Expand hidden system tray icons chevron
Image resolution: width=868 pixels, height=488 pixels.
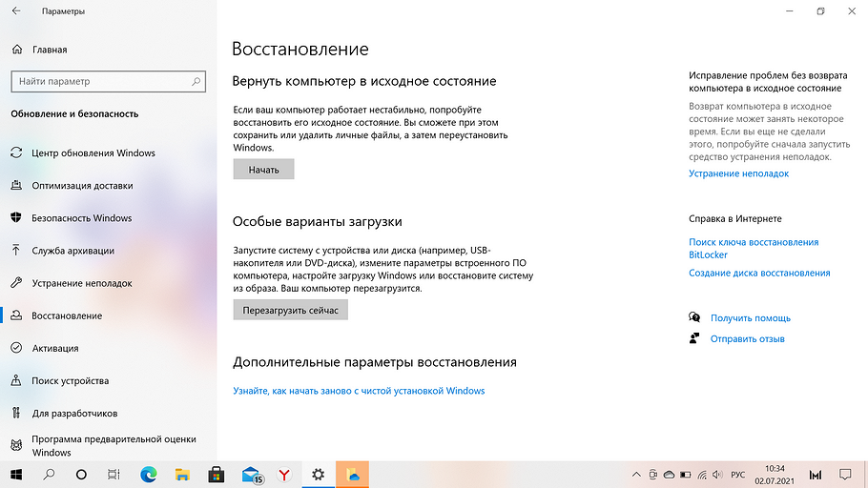tap(636, 474)
